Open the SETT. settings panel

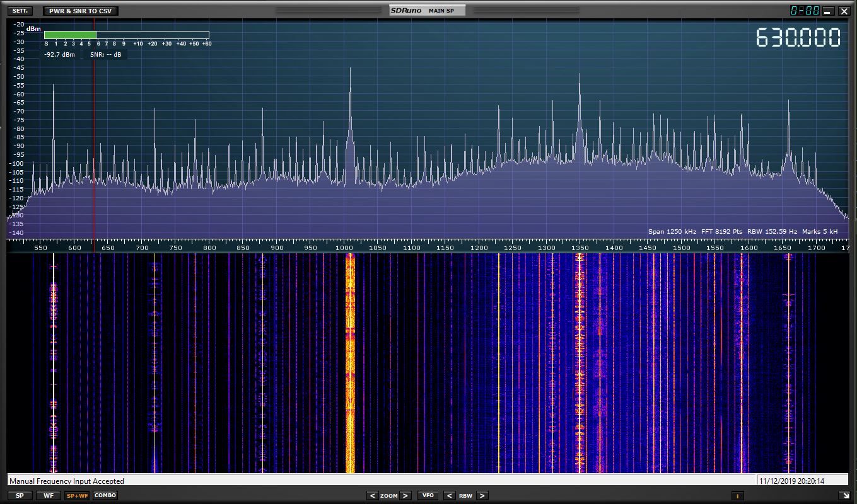(x=20, y=11)
